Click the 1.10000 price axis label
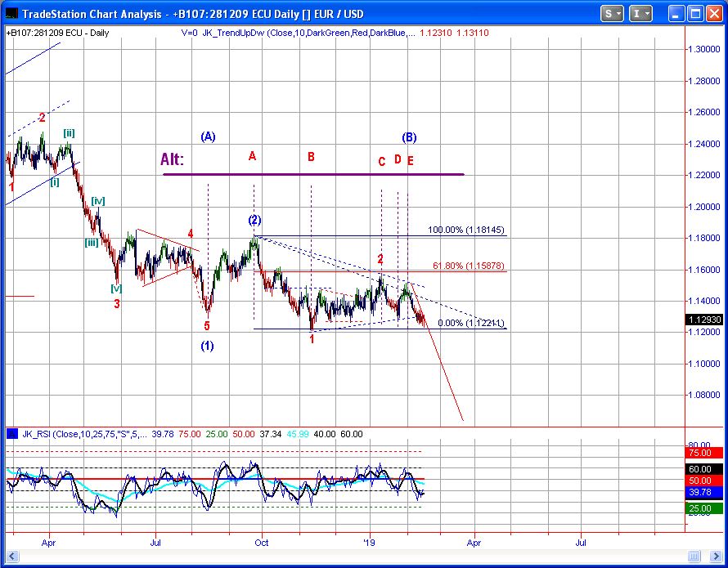This screenshot has width=728, height=568. point(704,364)
